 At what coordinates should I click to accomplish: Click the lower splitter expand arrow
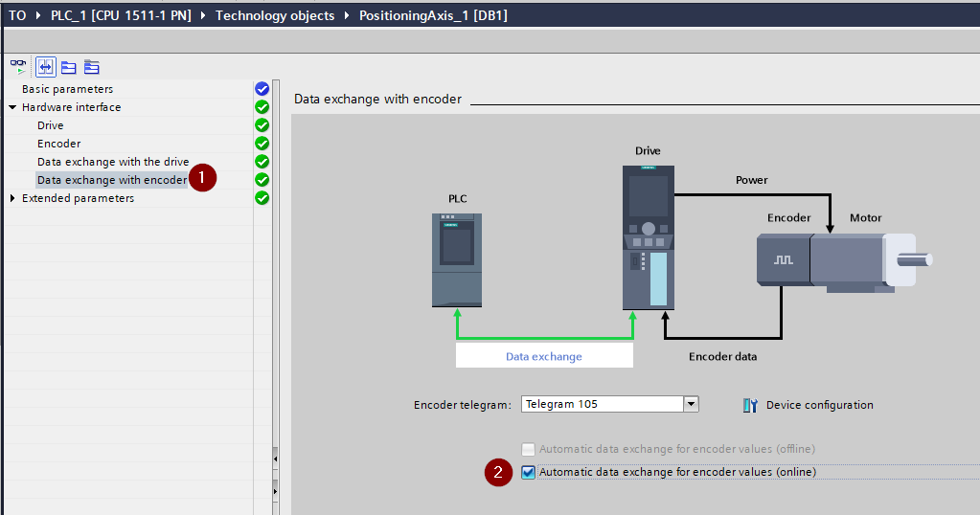(x=275, y=491)
